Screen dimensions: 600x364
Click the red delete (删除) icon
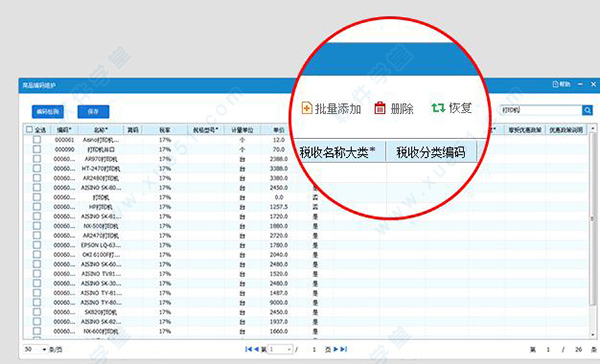pos(380,108)
